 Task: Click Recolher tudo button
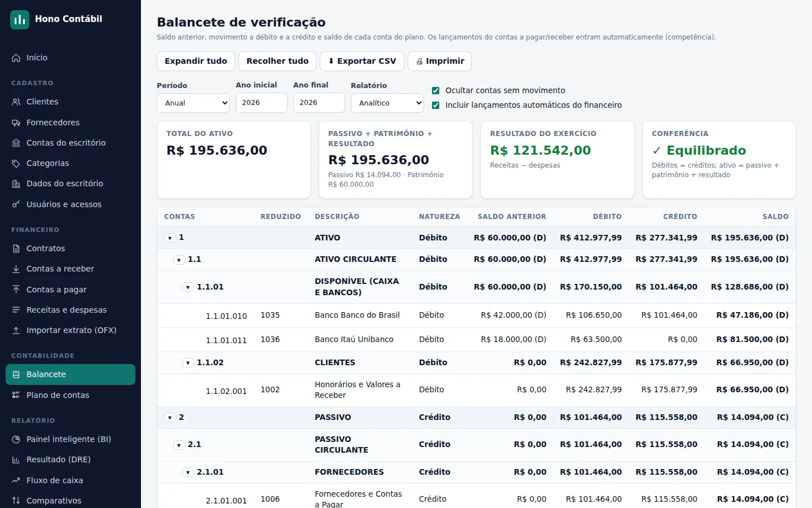click(x=277, y=61)
